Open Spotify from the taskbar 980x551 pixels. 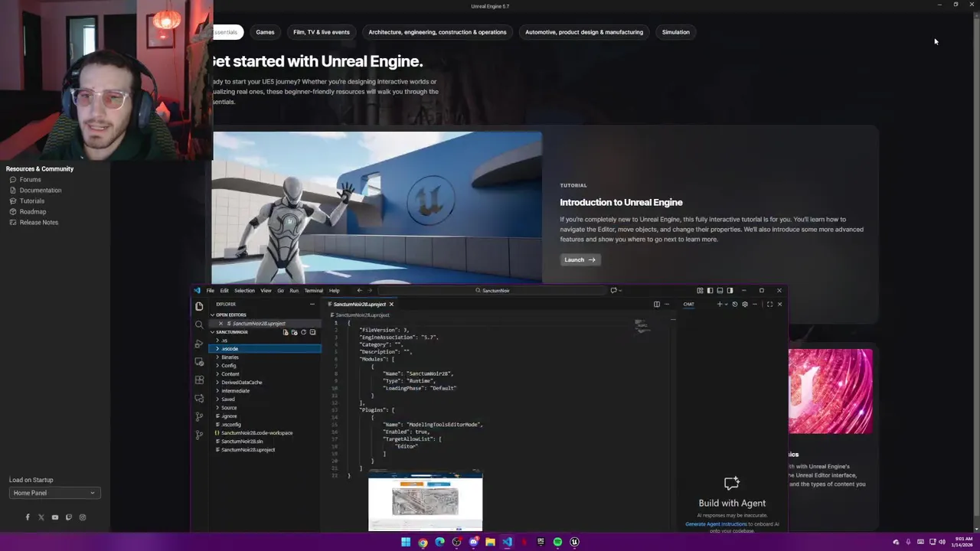tap(557, 542)
